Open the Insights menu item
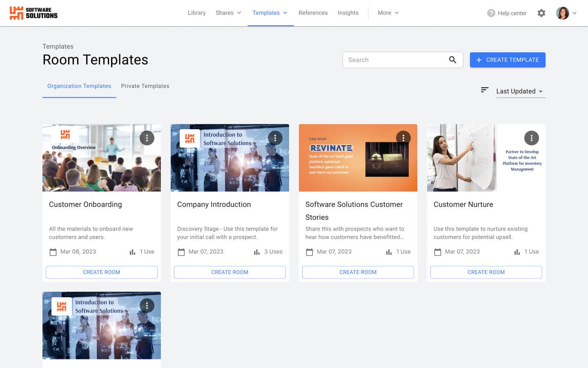The image size is (588, 368). coord(348,13)
